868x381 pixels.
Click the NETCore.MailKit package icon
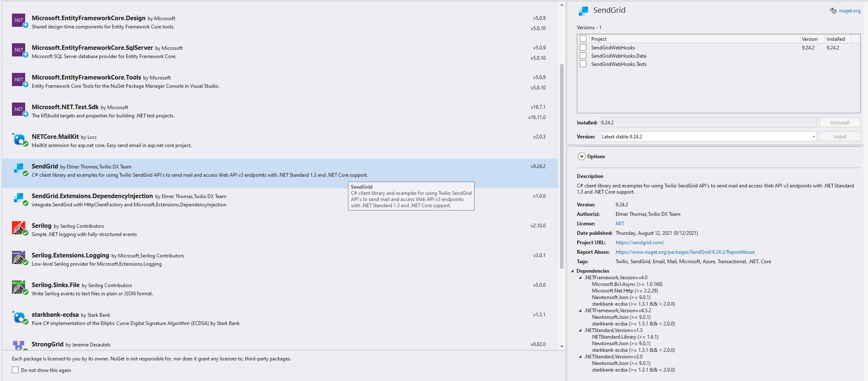19,139
